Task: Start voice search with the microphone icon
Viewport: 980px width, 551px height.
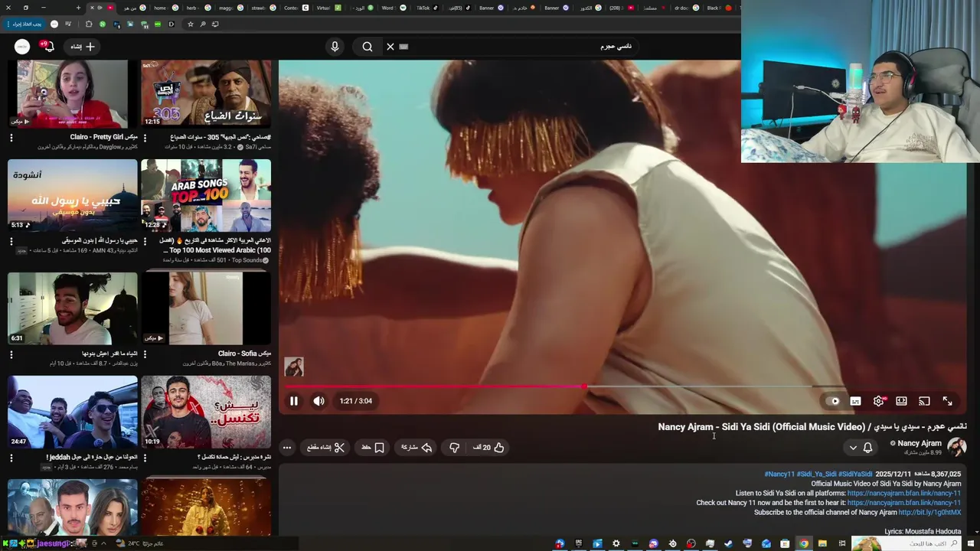Action: tap(335, 47)
